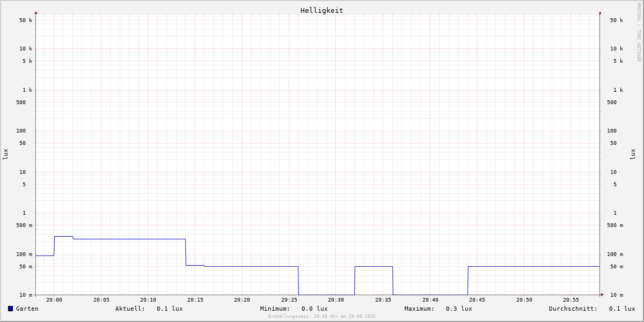
Task: Click the 5 k label on right axis
Action: pos(618,61)
